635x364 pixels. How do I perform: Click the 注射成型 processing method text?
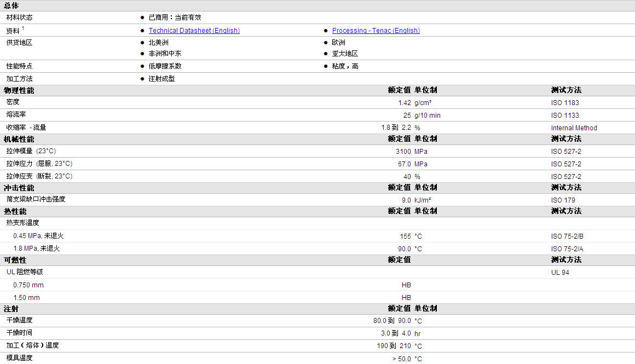coord(161,79)
